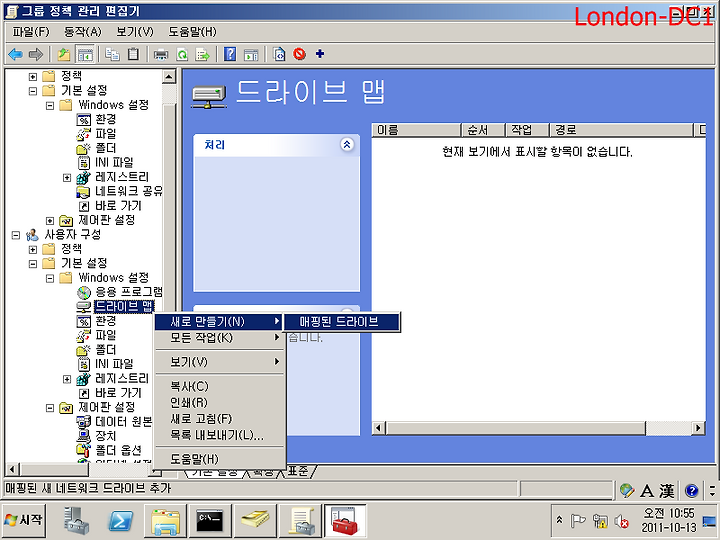720x540 pixels.
Task: Click tree pane horizontal scroll-left arrow
Action: click(x=12, y=469)
